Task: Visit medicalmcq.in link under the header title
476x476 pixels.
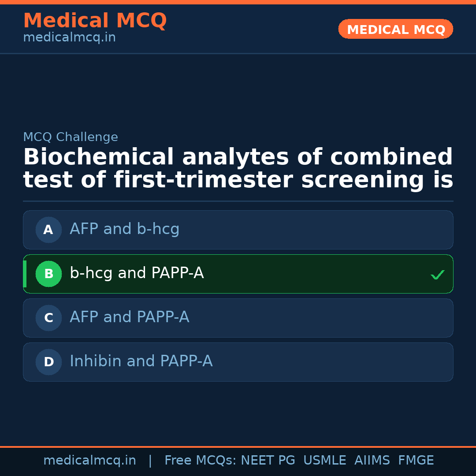Action: pos(69,38)
